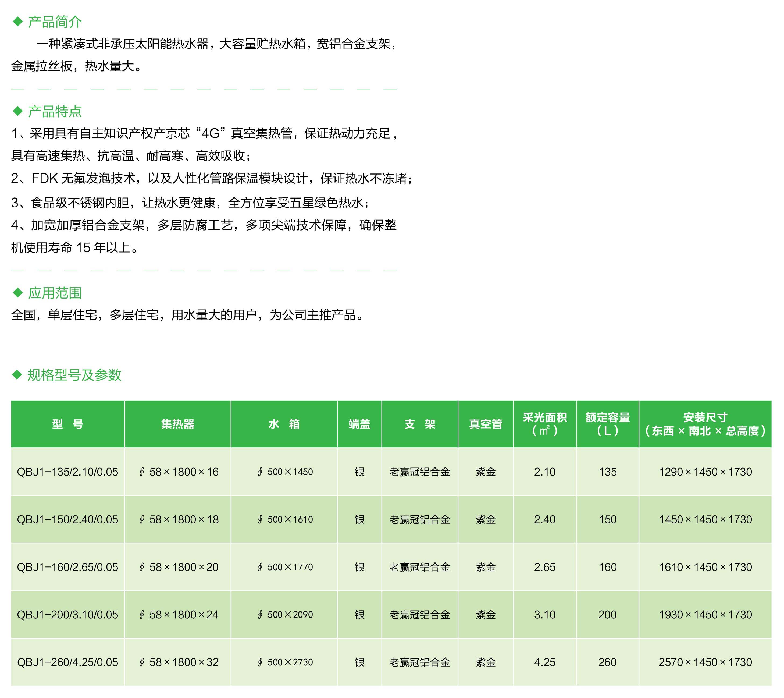Click area value 4.25

tap(545, 662)
